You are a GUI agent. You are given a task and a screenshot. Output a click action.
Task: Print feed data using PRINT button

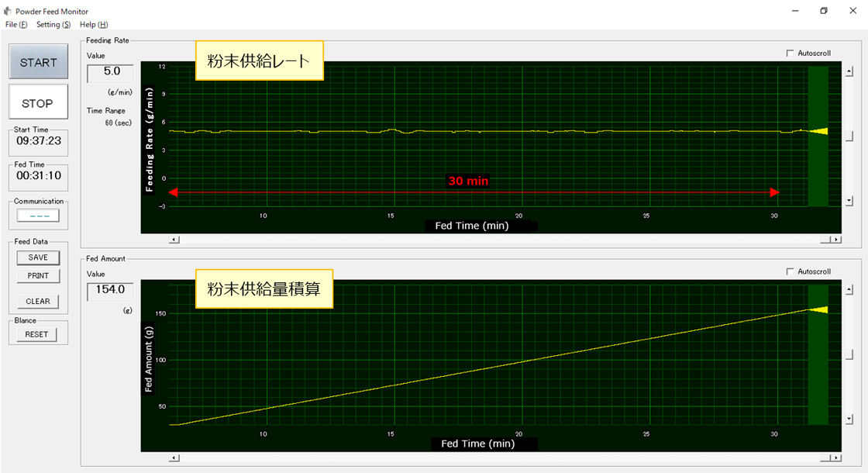[38, 276]
